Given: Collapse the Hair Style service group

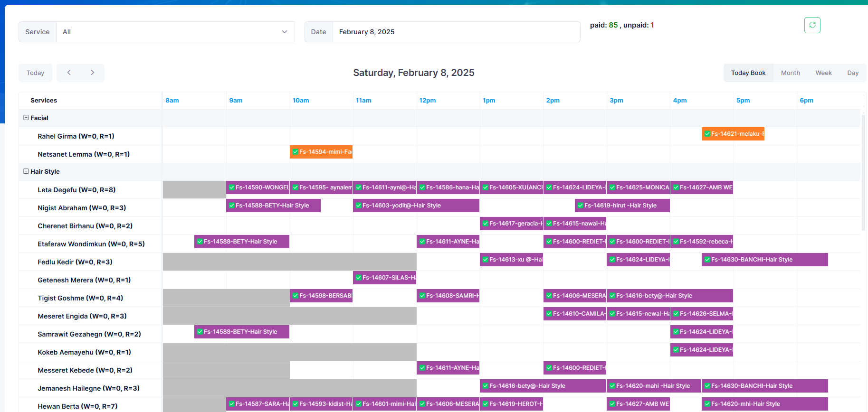Looking at the screenshot, I should 26,171.
